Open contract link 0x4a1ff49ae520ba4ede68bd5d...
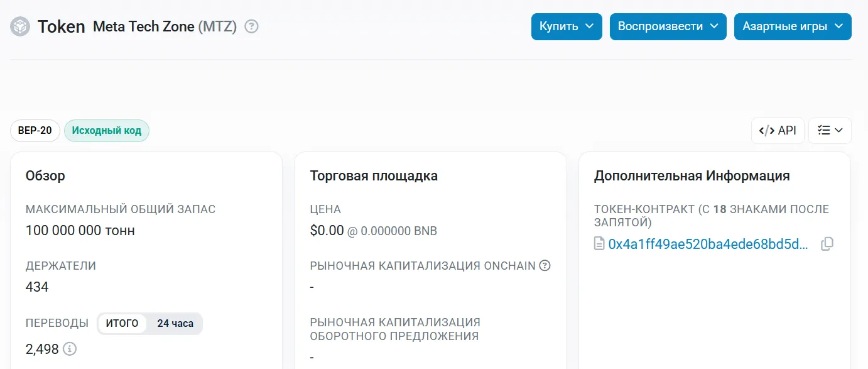The image size is (868, 369). point(708,244)
